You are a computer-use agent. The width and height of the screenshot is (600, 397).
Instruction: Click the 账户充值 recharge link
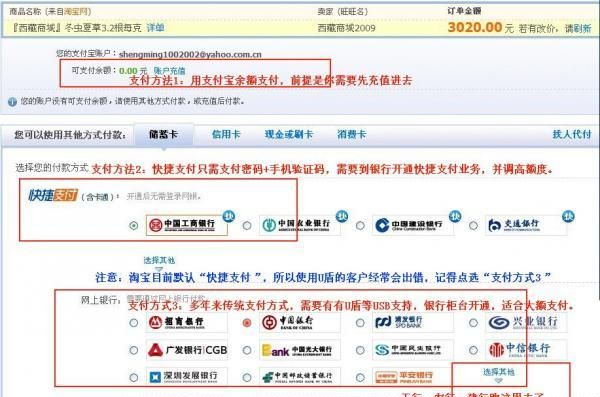(170, 71)
